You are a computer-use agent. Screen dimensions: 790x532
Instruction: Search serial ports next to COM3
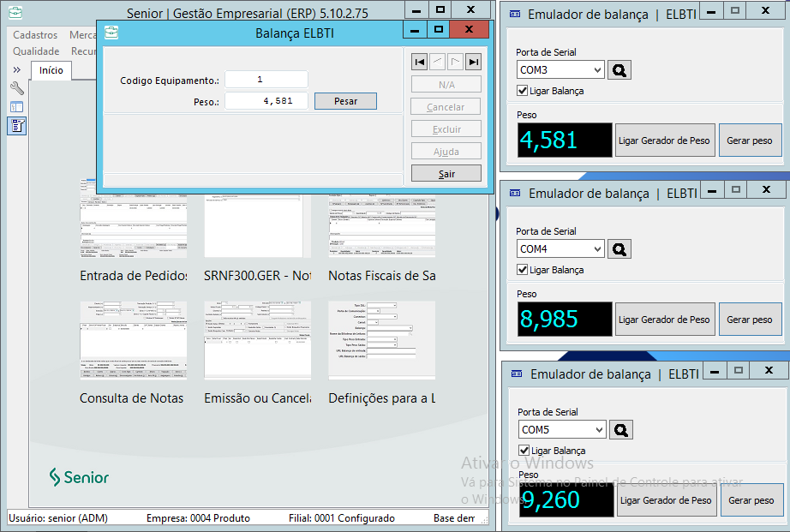coord(619,69)
